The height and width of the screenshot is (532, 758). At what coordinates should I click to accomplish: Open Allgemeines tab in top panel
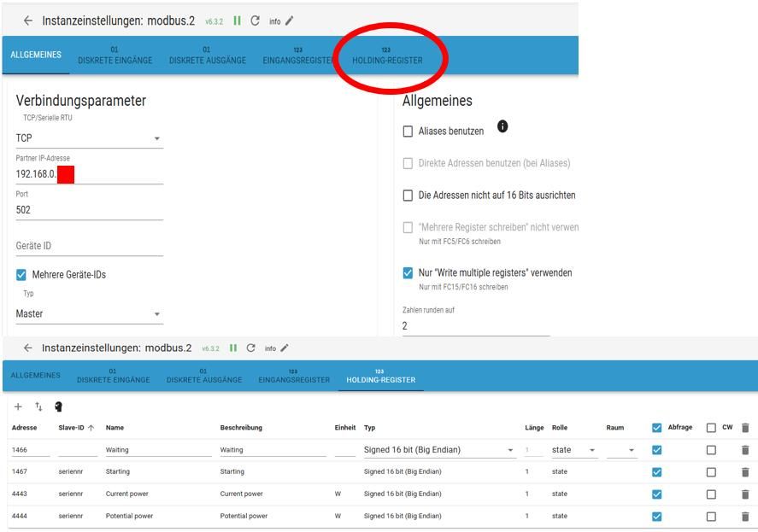[x=36, y=55]
